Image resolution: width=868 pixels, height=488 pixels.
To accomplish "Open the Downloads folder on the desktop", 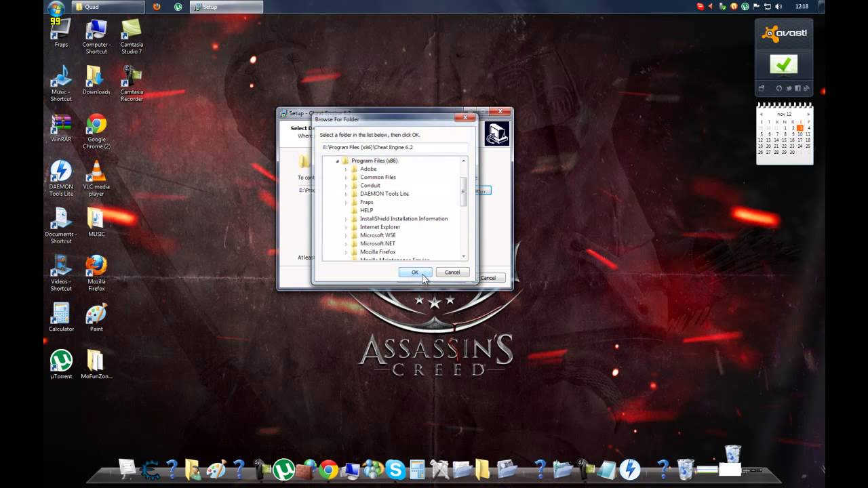I will coord(96,80).
